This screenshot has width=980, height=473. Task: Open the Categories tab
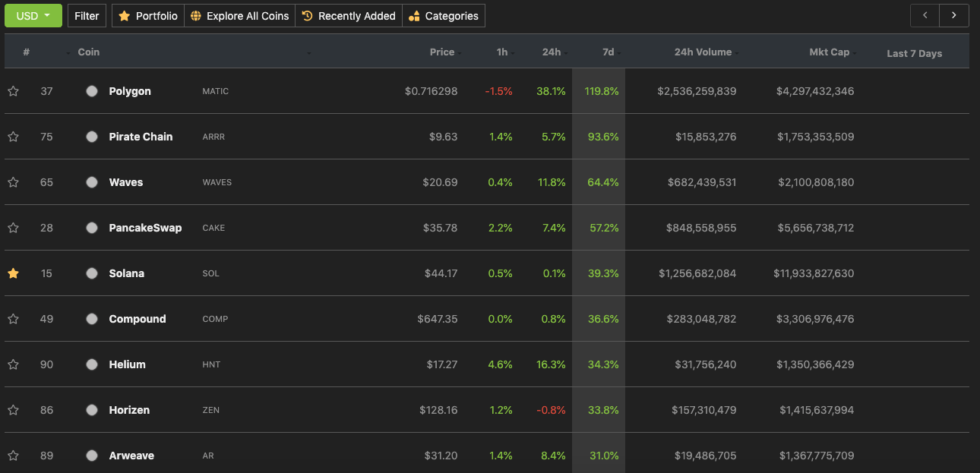[x=444, y=16]
